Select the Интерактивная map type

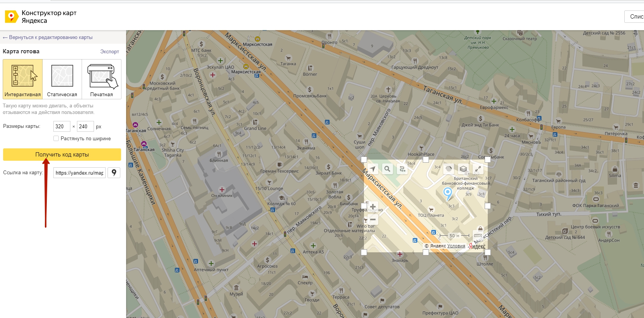23,79
